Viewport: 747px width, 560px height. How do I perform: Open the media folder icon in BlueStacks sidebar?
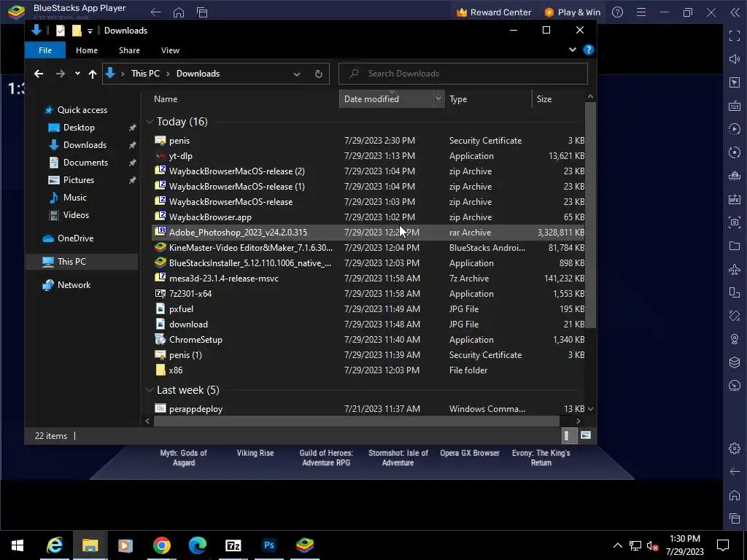click(735, 246)
